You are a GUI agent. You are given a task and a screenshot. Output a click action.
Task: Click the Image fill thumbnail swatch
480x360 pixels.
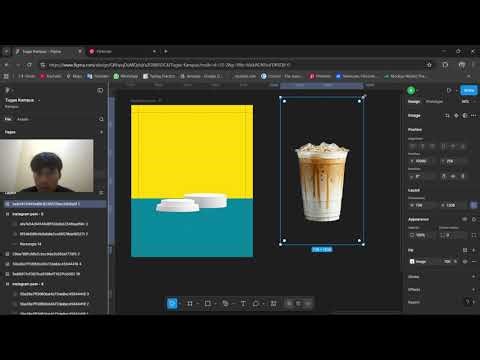(x=412, y=262)
